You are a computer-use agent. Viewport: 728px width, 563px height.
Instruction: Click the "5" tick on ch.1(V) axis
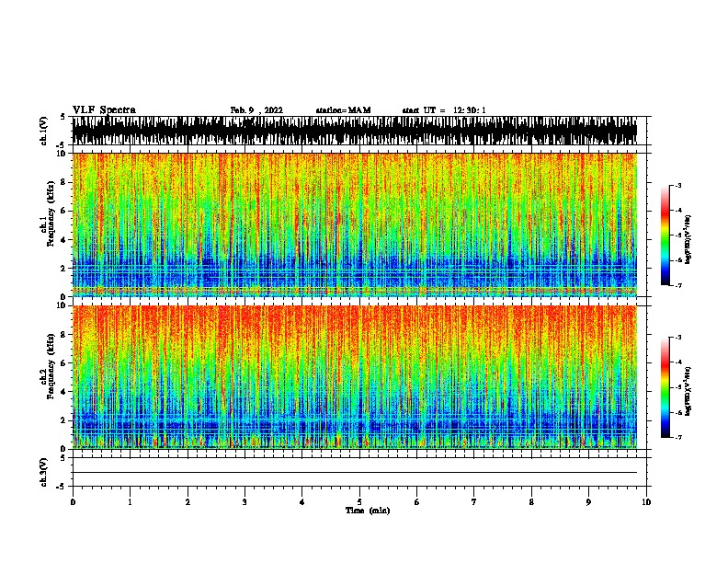coord(63,117)
